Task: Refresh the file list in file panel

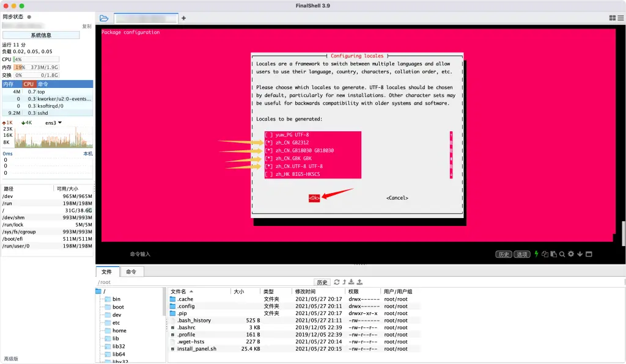Action: [336, 282]
